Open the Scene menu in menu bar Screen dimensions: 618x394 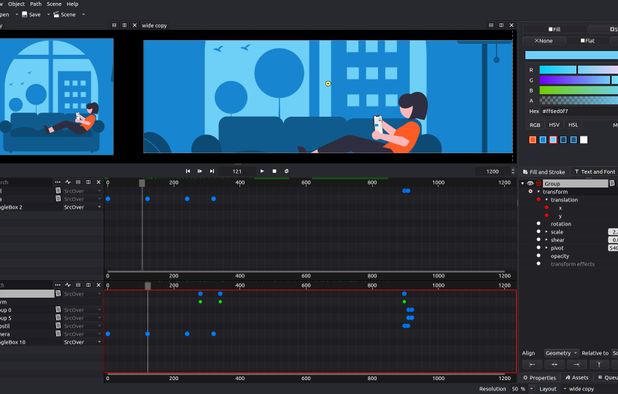[x=54, y=4]
